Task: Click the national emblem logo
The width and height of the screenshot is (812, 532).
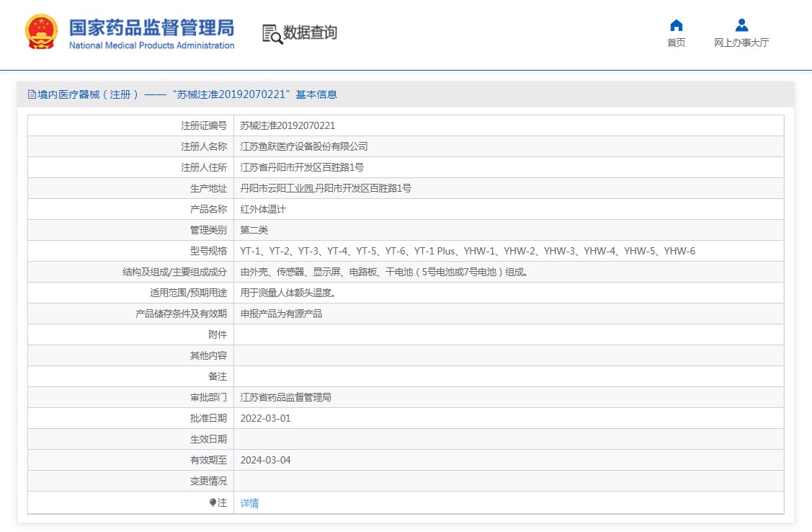Action: tap(42, 32)
